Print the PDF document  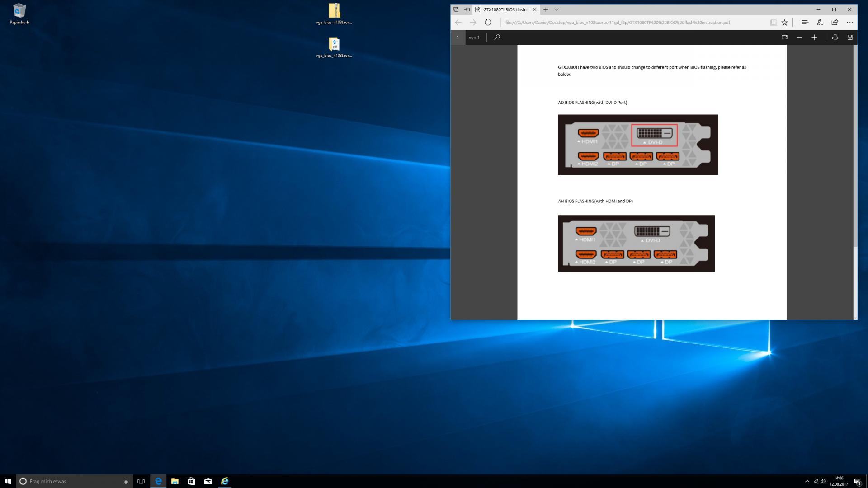click(x=835, y=37)
